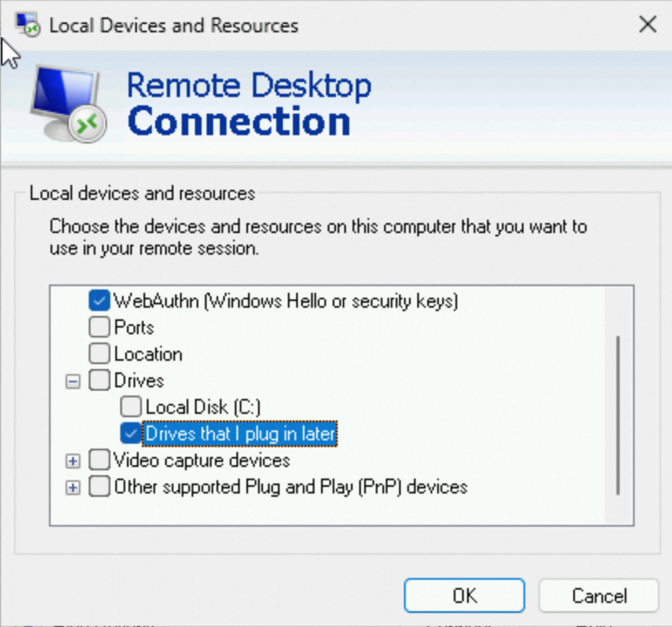Select the "Local Disk (C:)" label
Viewport: 672px width, 627px height.
pyautogui.click(x=202, y=407)
